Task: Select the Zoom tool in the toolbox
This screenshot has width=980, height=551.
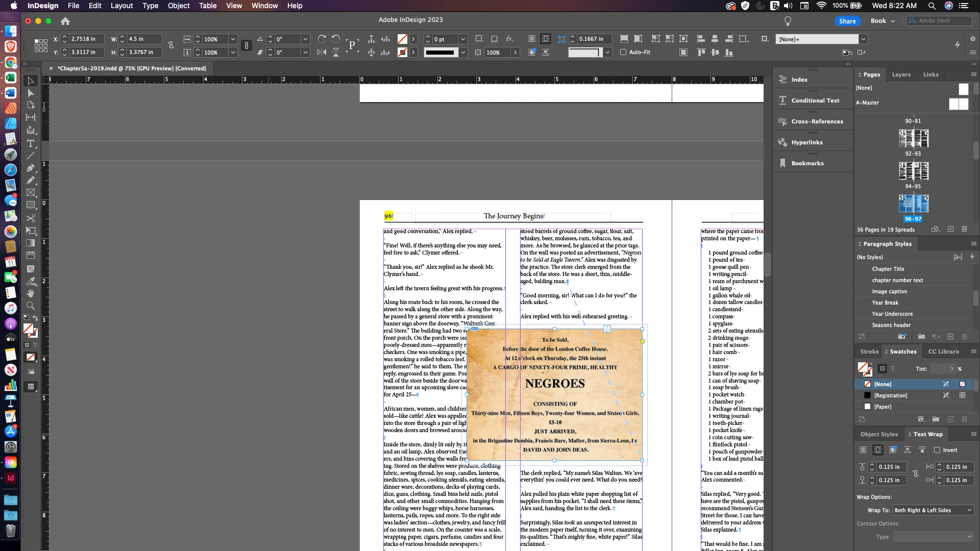Action: click(31, 306)
